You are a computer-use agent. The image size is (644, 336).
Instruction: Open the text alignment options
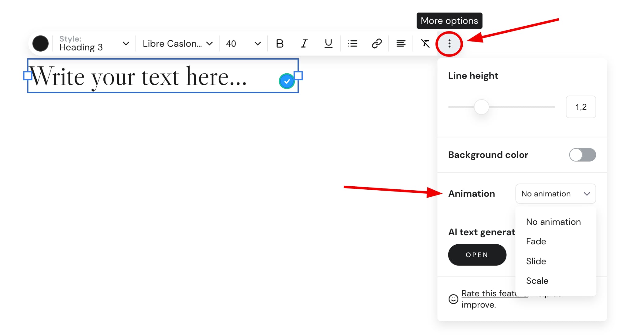point(401,43)
